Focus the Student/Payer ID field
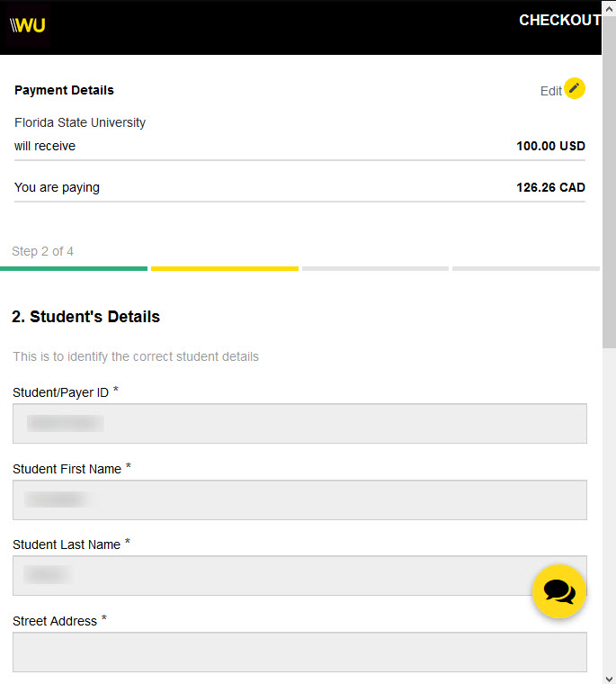Viewport: 616px width, 684px height. (300, 424)
